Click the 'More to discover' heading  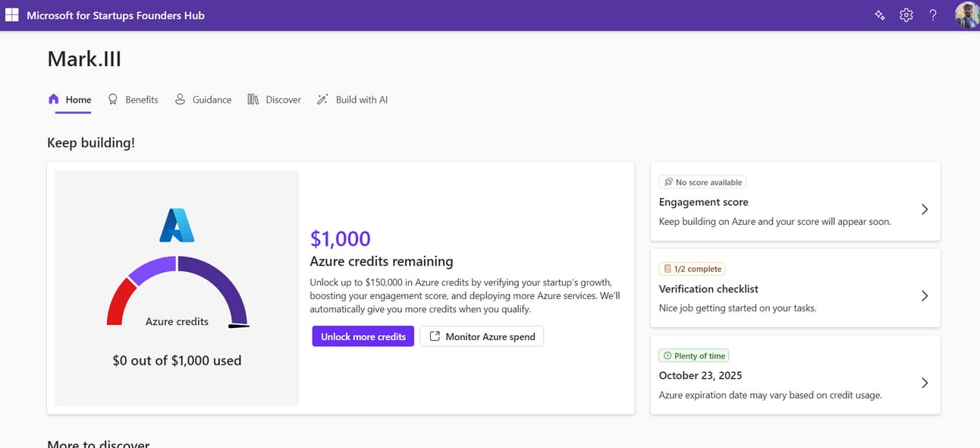pyautogui.click(x=99, y=444)
